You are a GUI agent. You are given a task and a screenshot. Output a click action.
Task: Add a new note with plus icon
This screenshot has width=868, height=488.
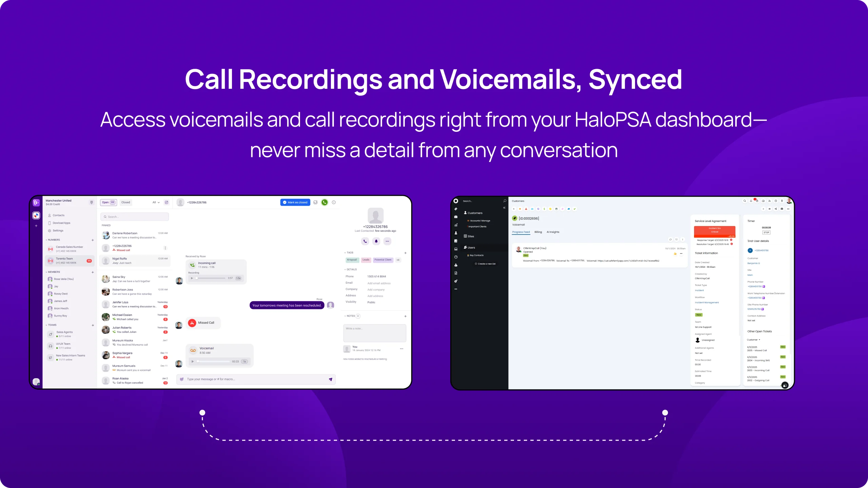click(x=405, y=316)
